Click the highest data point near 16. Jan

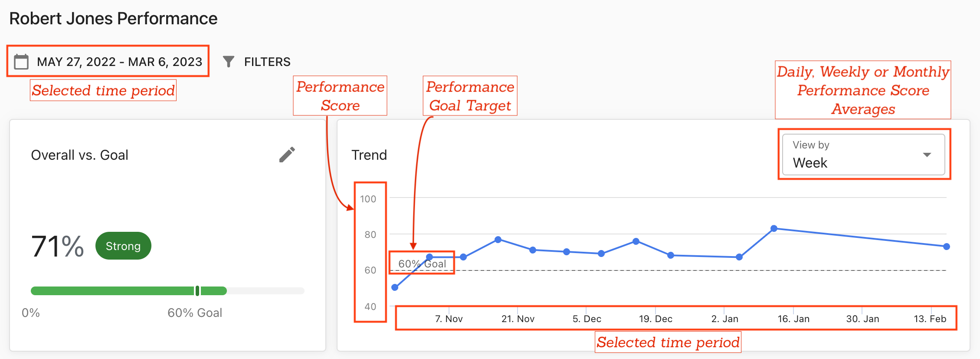tap(774, 228)
